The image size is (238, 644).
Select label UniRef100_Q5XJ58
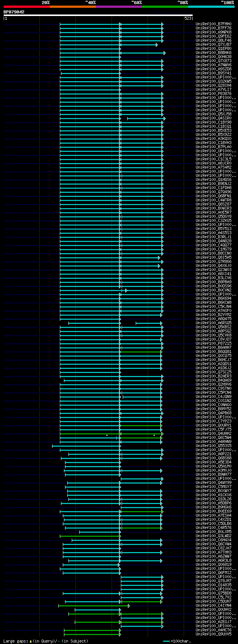pyautogui.click(x=213, y=114)
